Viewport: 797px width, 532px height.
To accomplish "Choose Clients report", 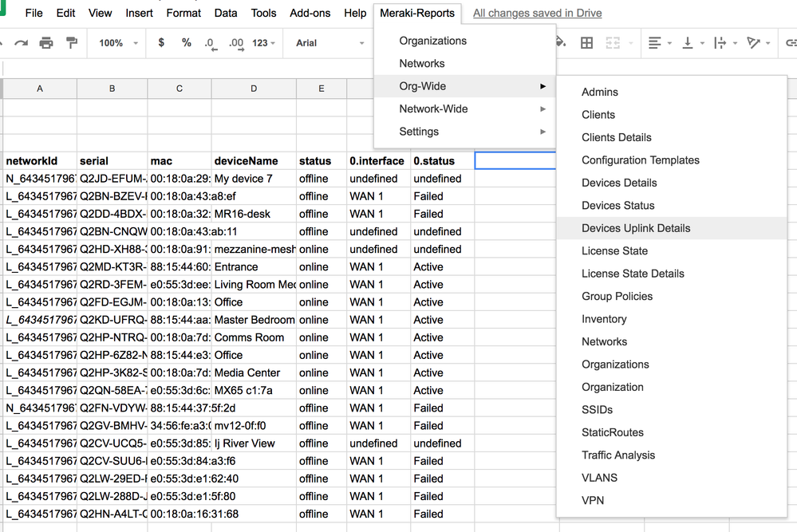I will (x=672, y=115).
